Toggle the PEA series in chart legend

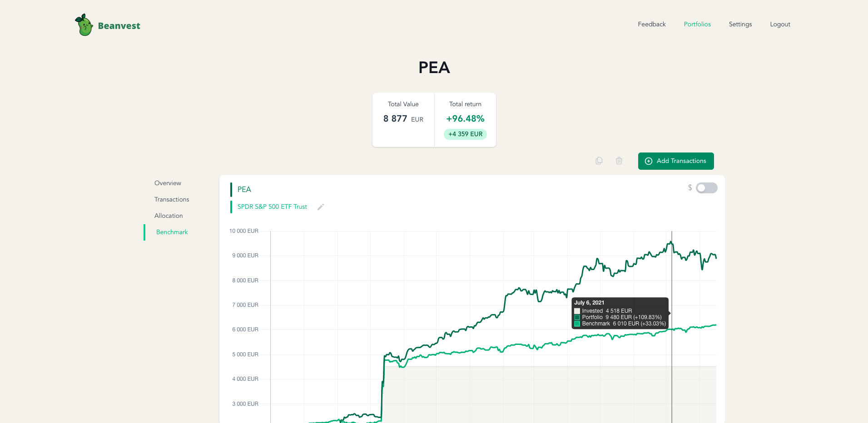click(x=244, y=189)
